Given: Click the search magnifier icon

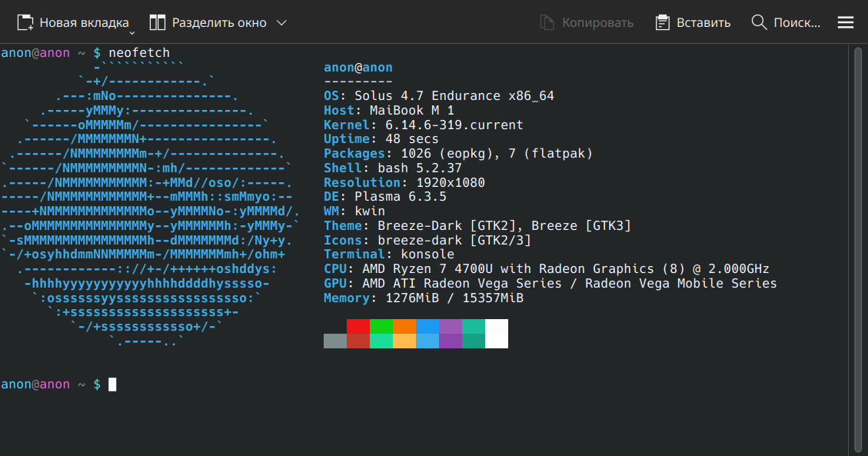Looking at the screenshot, I should point(759,22).
